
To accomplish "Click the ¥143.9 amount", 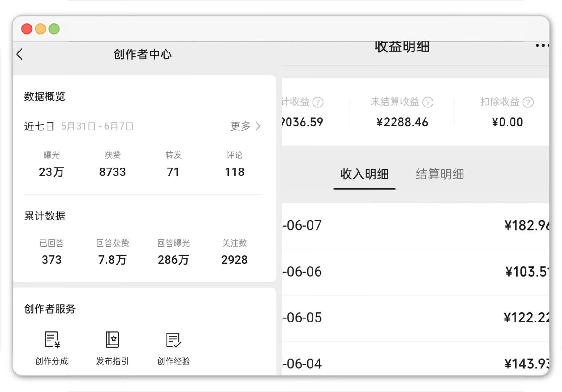I will [527, 364].
